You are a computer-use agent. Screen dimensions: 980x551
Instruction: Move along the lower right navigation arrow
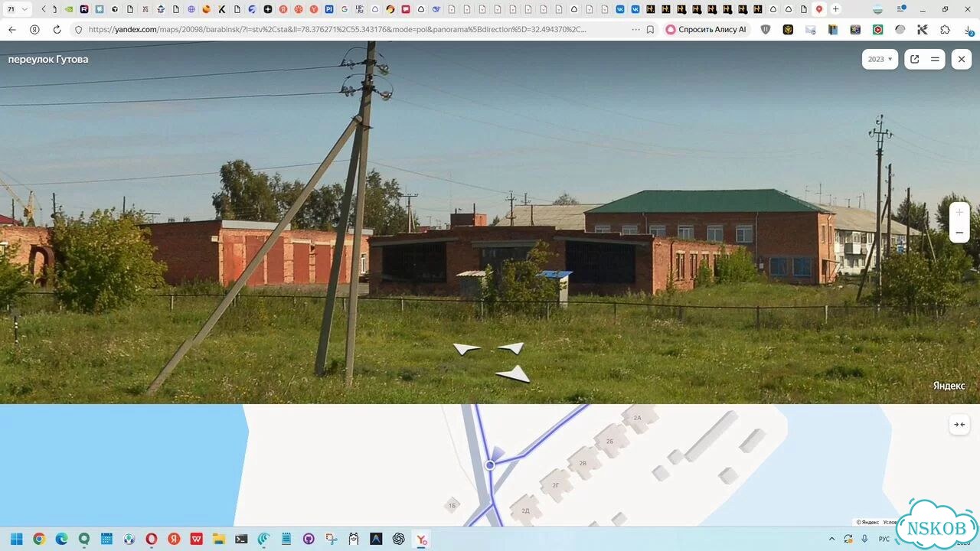click(514, 374)
